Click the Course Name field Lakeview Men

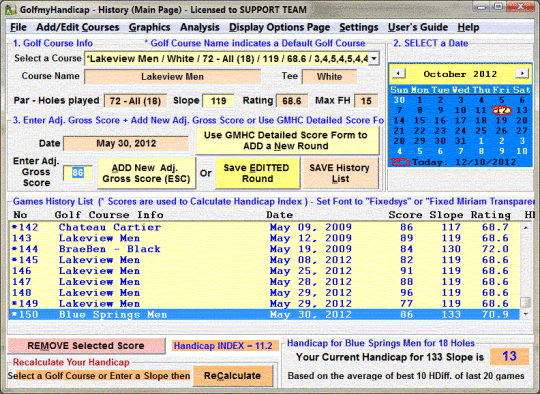point(173,76)
